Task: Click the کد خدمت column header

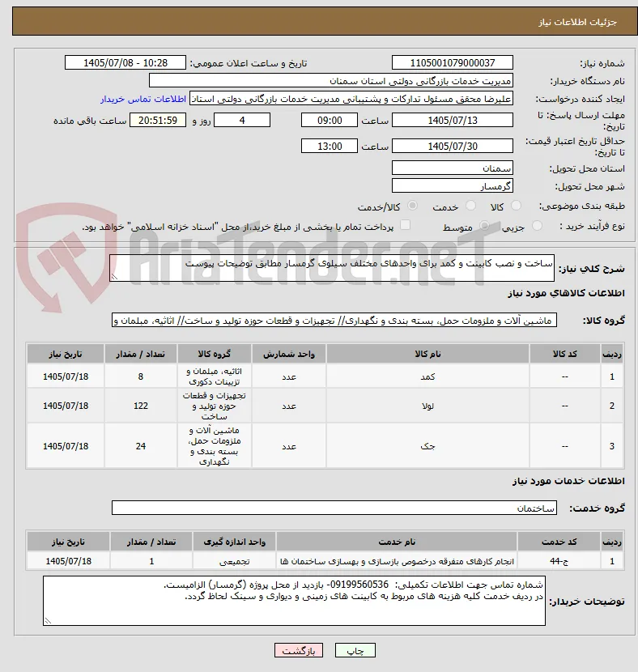Action: pyautogui.click(x=559, y=542)
